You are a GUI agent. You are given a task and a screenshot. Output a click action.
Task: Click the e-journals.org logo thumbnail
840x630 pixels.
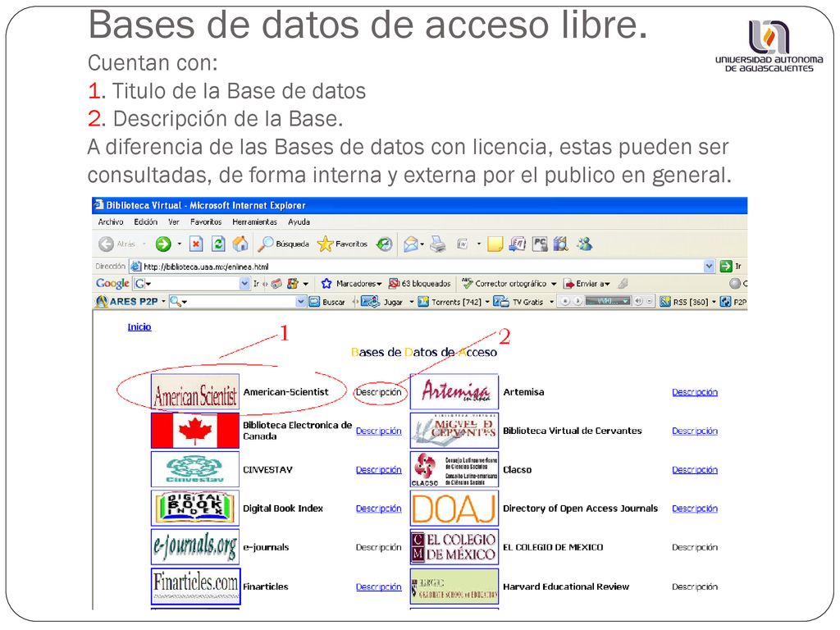coord(195,547)
